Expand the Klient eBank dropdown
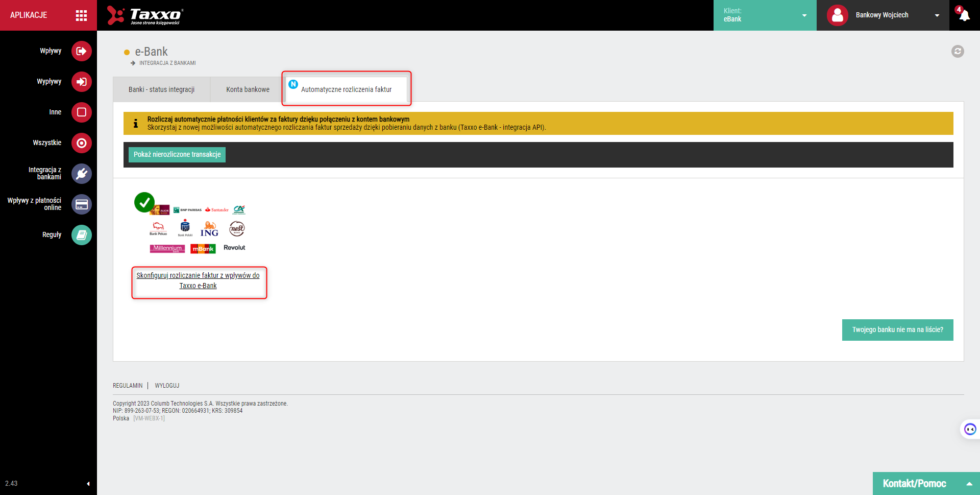980x495 pixels. 765,15
